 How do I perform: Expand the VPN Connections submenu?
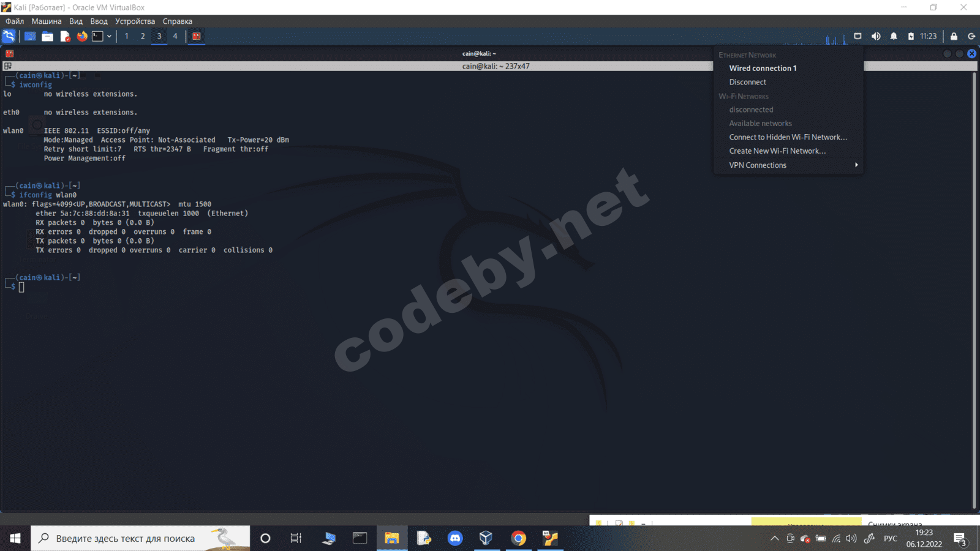[x=788, y=165]
